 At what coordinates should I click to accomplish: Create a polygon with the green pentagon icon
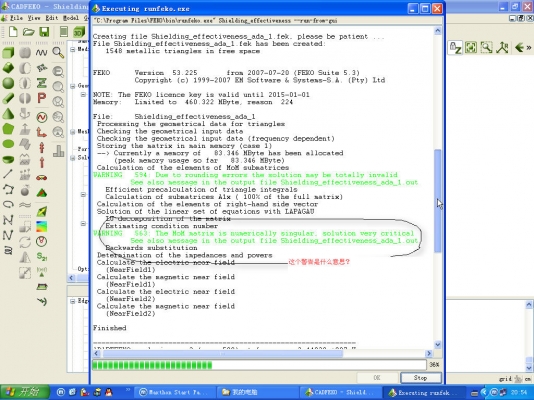[x=8, y=129]
